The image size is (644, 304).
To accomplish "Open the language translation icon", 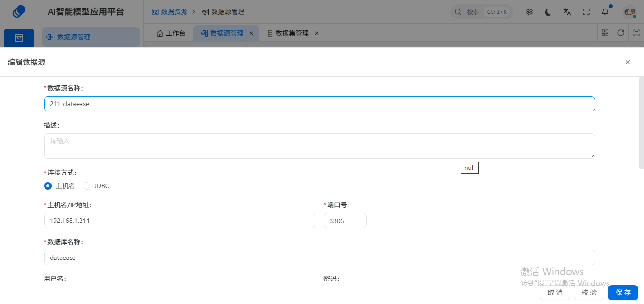I will click(x=567, y=12).
